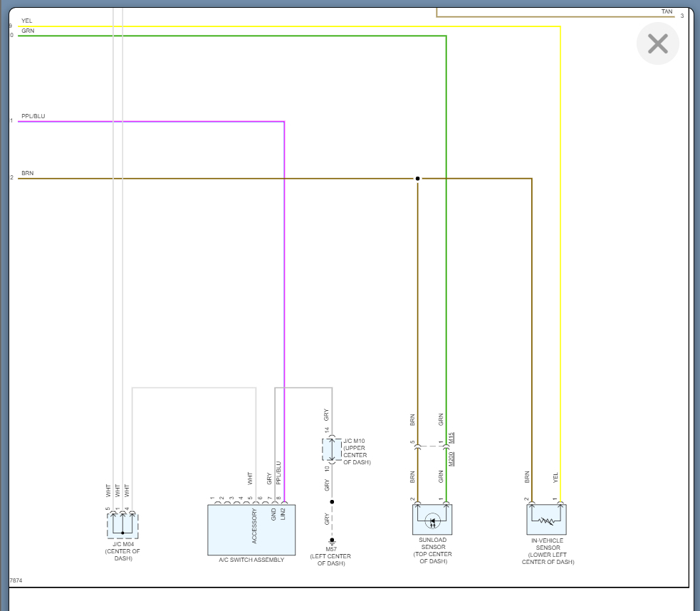The image size is (700, 611).
Task: Click the "J/C M04 (CENTER OF DASH)" caption
Action: pyautogui.click(x=122, y=551)
